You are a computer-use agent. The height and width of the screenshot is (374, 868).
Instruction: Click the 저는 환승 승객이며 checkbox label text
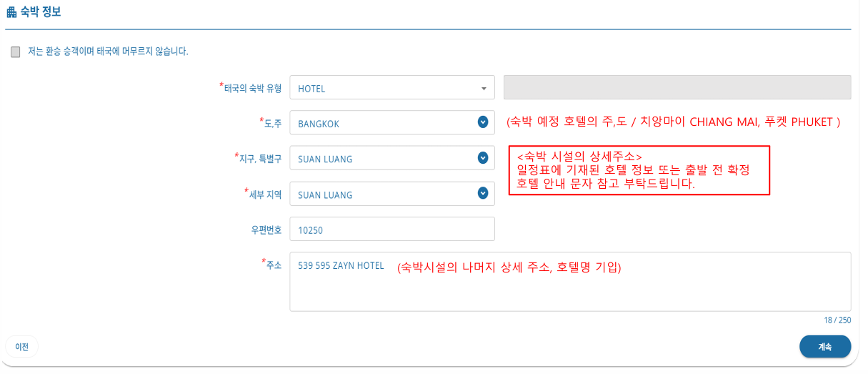pyautogui.click(x=108, y=51)
